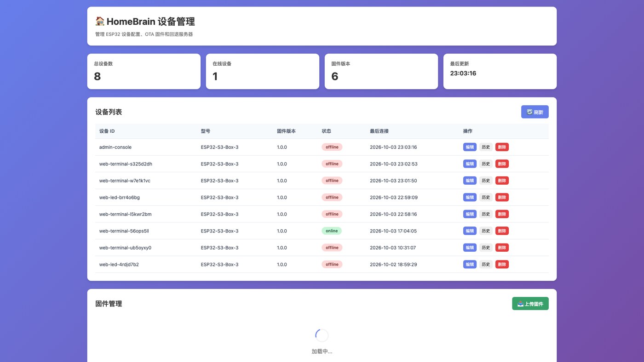Edit the admin-console device
This screenshot has height=362, width=644.
coord(470,147)
